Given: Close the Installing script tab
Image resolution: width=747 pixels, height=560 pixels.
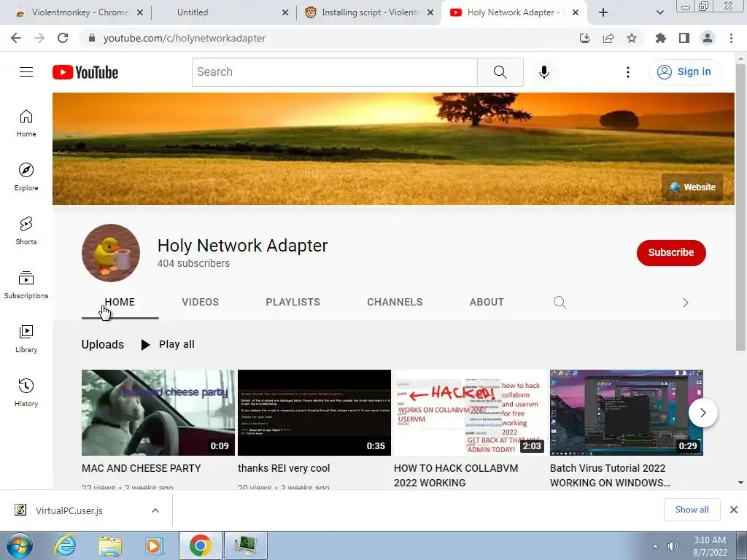Looking at the screenshot, I should [x=430, y=12].
